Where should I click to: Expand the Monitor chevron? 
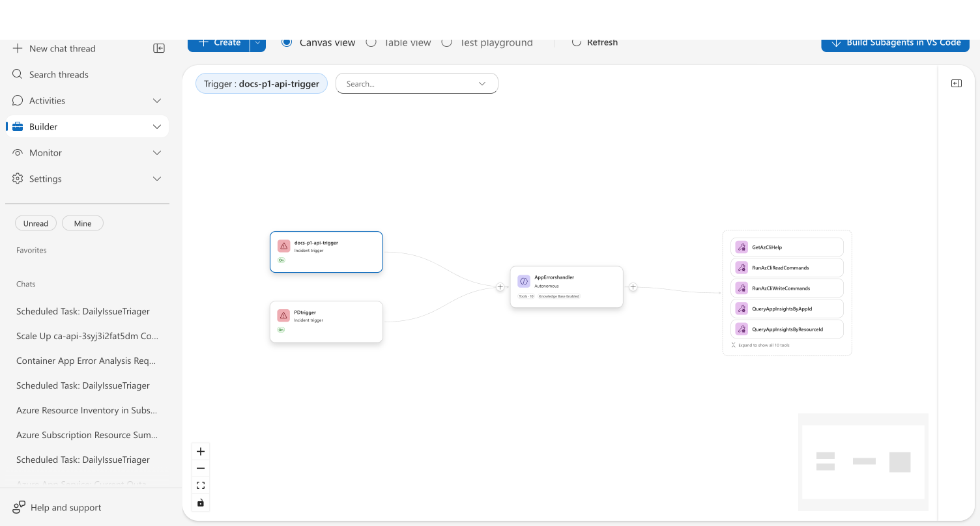point(157,152)
